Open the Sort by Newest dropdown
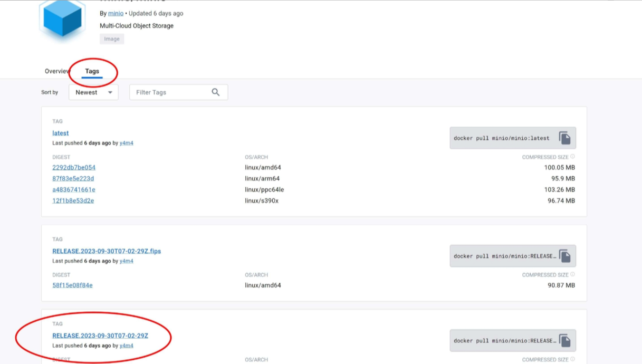Image resolution: width=642 pixels, height=364 pixels. pos(93,92)
